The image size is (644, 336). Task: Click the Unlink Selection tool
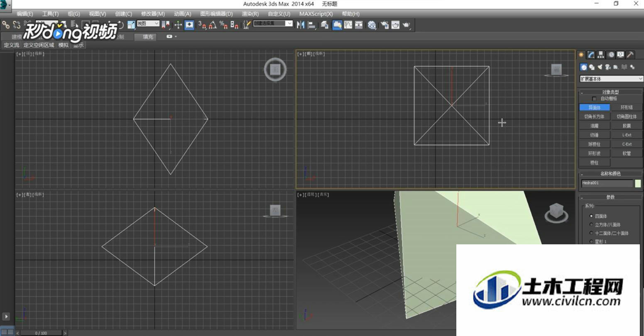coord(17,25)
